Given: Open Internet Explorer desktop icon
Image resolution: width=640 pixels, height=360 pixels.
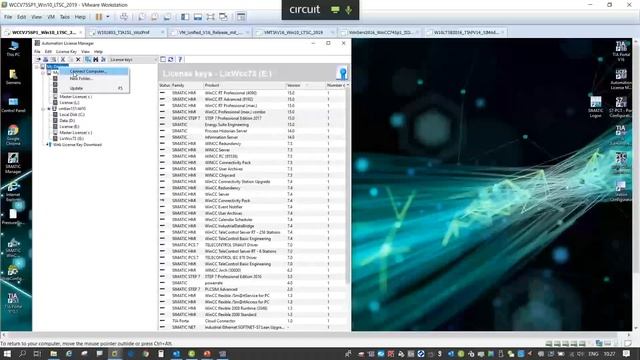Looking at the screenshot, I should coord(13,191).
